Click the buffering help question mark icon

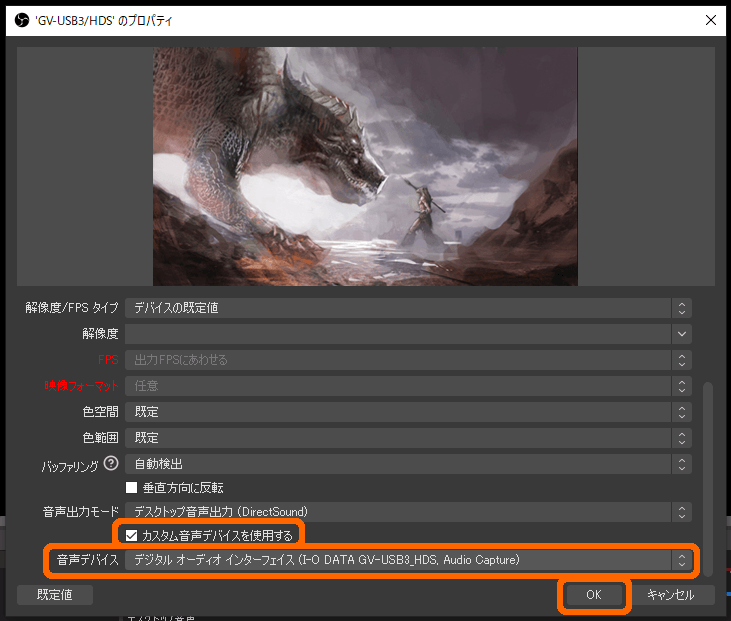point(111,463)
